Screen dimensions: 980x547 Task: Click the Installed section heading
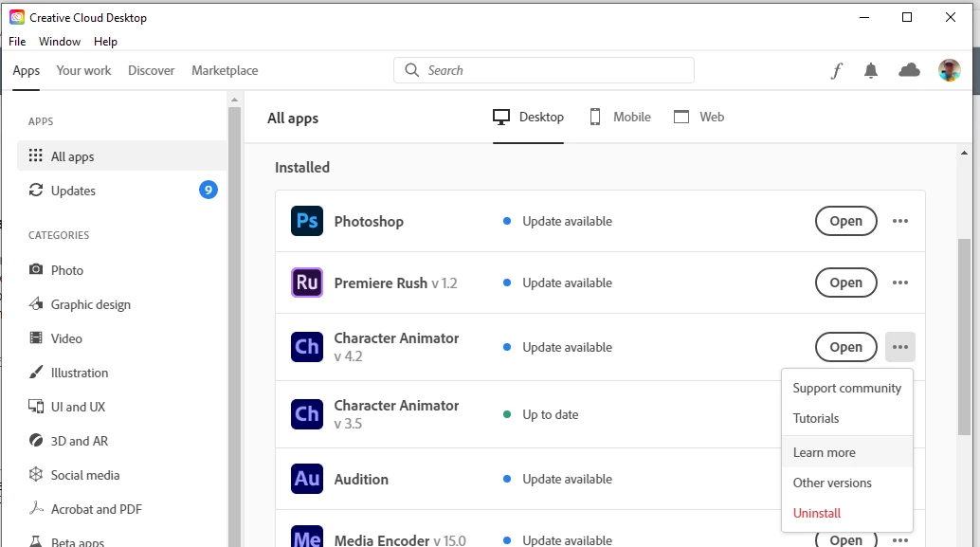302,168
